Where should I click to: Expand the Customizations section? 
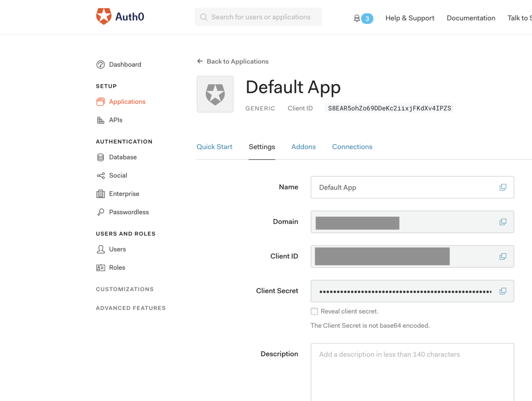(125, 289)
